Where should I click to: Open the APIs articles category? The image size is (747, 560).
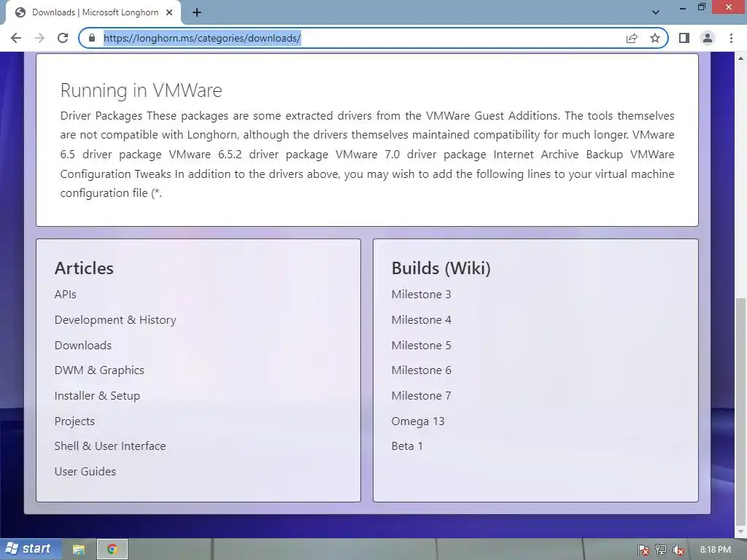[x=65, y=295]
